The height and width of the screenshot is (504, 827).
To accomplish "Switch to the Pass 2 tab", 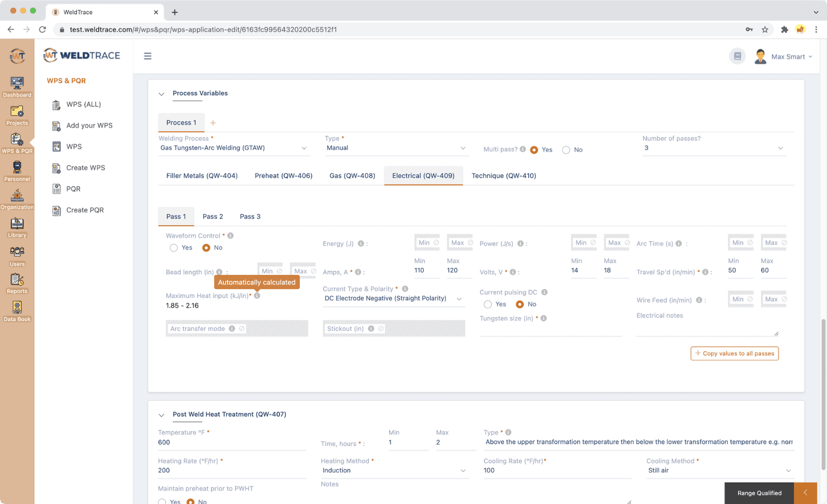I will [x=213, y=216].
